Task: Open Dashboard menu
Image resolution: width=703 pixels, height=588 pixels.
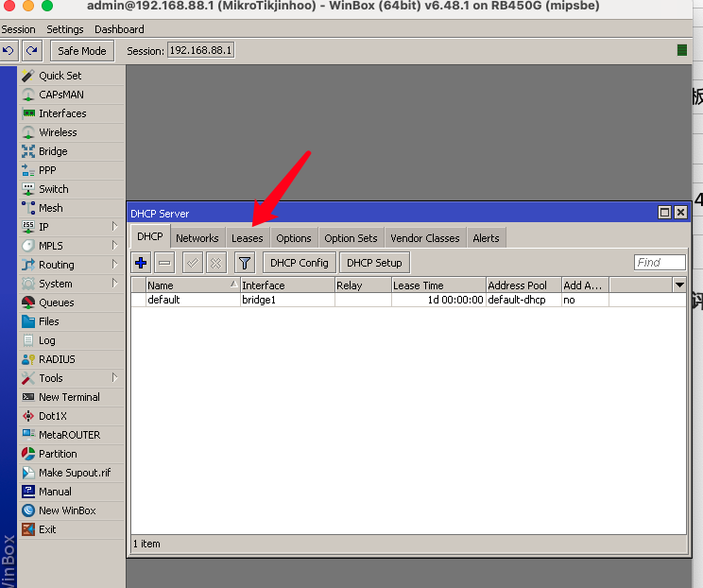Action: 119,29
